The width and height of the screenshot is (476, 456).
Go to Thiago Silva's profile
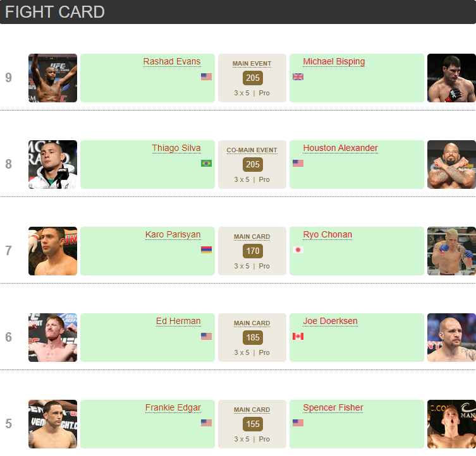coord(176,148)
